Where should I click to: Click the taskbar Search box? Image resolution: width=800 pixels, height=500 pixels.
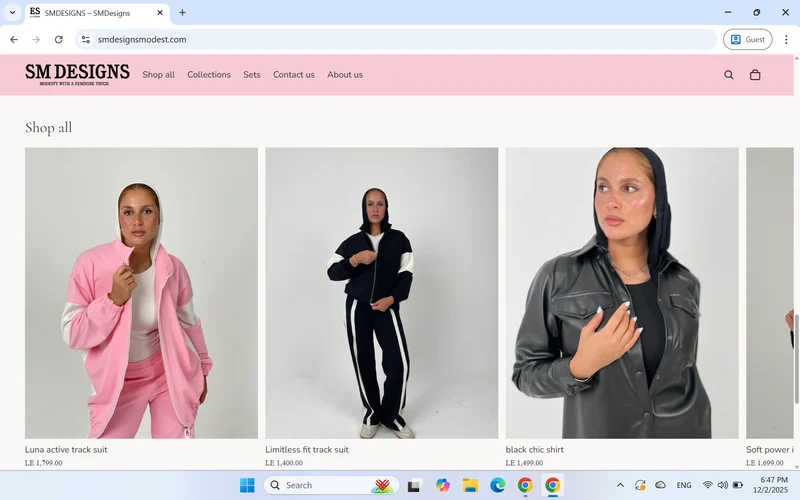point(330,485)
